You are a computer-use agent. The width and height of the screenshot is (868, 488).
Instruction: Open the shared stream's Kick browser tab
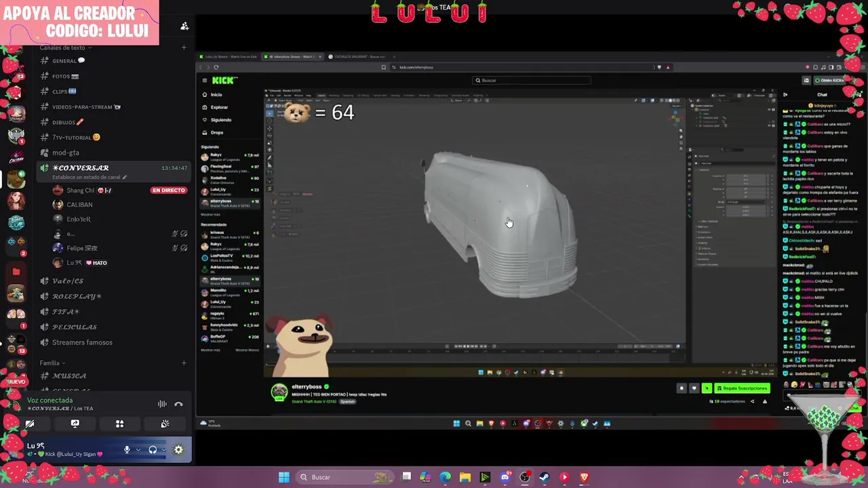pyautogui.click(x=293, y=56)
